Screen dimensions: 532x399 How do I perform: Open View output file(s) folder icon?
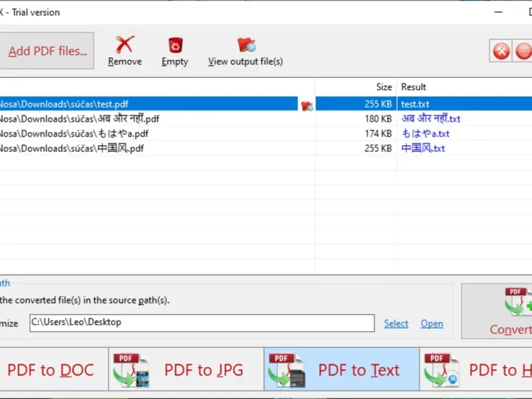tap(246, 45)
